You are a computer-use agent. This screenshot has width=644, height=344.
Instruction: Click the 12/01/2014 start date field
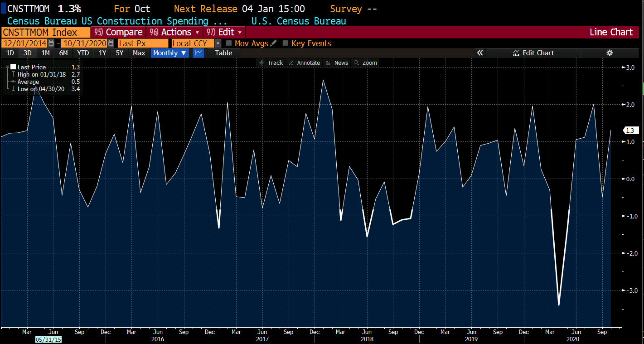point(25,44)
